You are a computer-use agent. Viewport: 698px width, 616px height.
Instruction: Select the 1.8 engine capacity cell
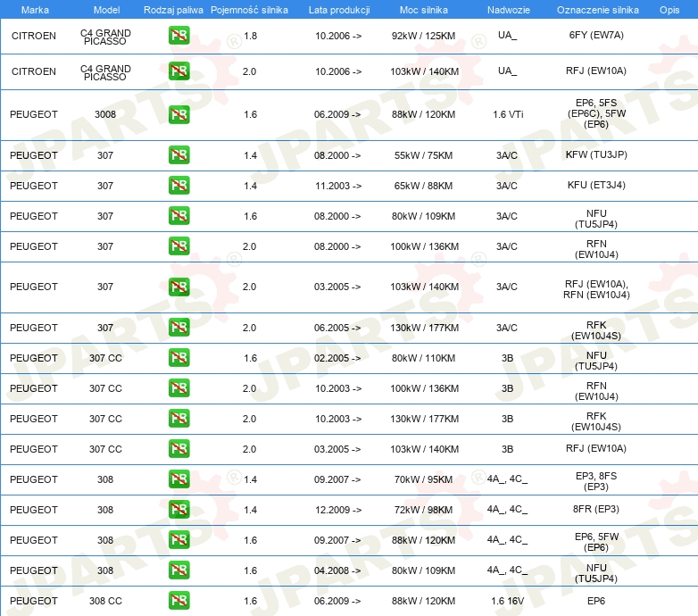pos(250,36)
